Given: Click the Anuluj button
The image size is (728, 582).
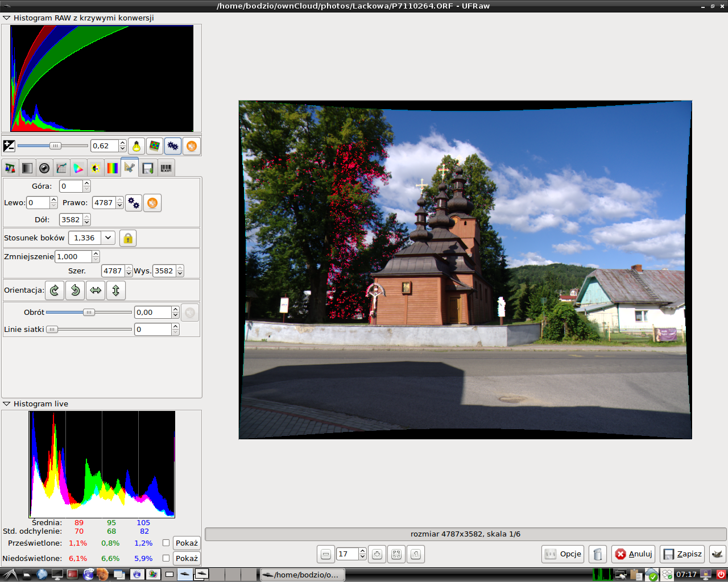Looking at the screenshot, I should 634,554.
